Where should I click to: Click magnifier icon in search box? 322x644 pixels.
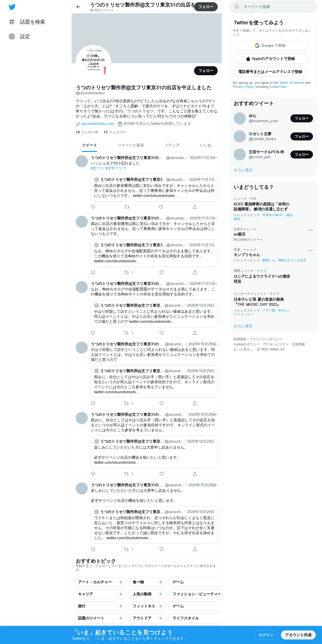click(x=237, y=7)
